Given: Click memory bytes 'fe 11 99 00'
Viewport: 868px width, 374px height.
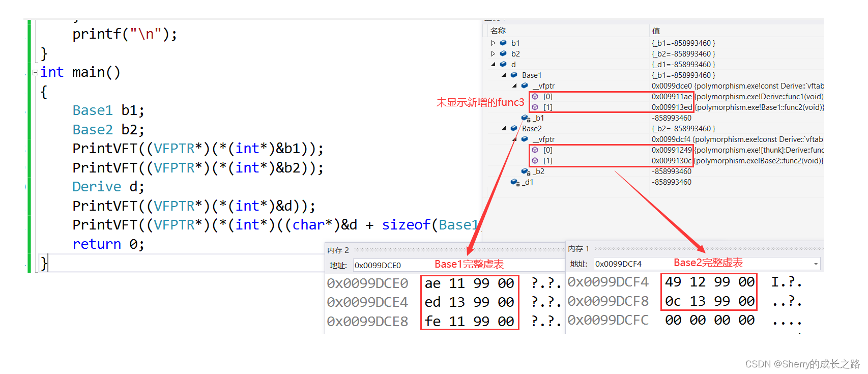Looking at the screenshot, I should point(469,322).
